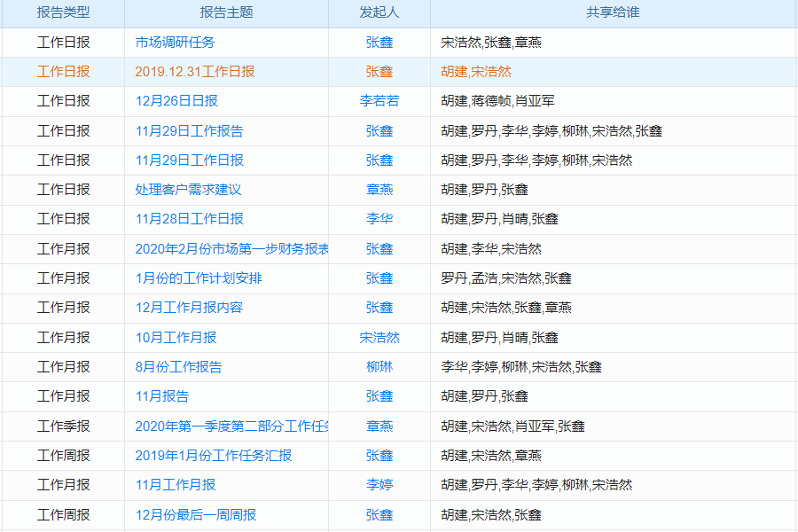798x532 pixels.
Task: Click initiator 李华 in 11月28日工作日报 row
Action: point(379,219)
